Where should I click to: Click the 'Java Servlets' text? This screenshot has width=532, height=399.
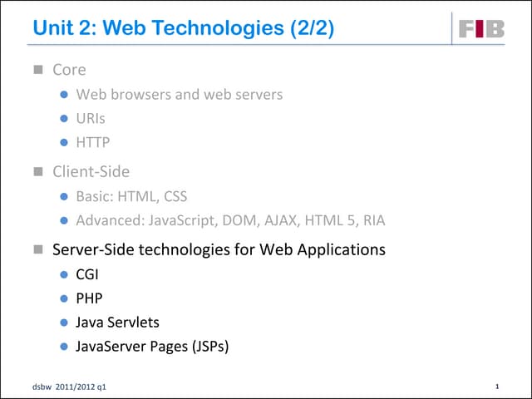[117, 322]
